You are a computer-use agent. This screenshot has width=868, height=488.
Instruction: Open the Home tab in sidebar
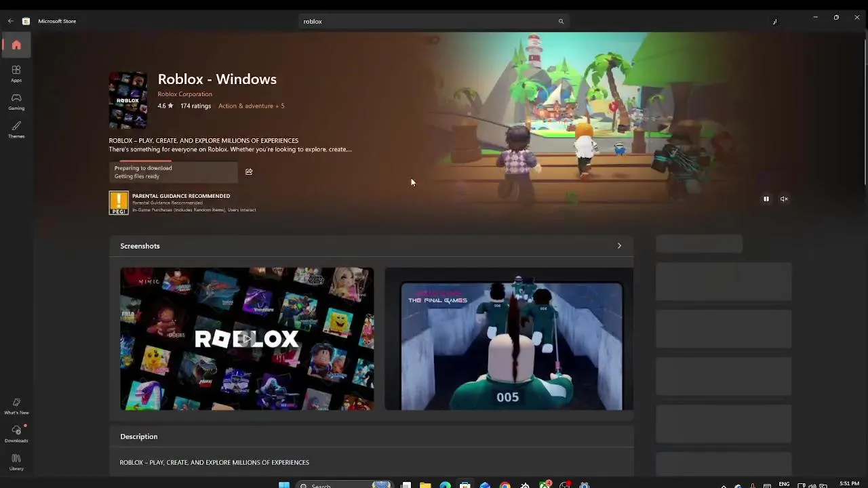[16, 45]
